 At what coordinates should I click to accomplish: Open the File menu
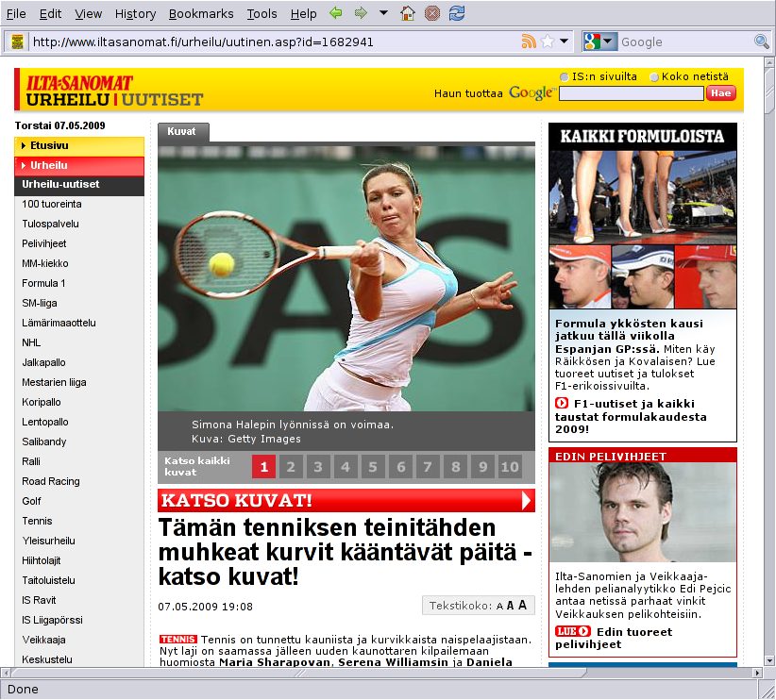coord(16,14)
